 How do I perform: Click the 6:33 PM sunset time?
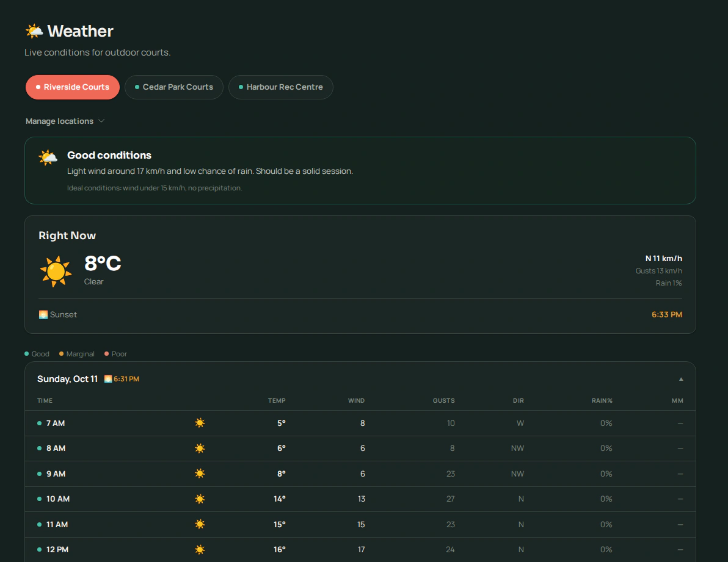tap(667, 314)
